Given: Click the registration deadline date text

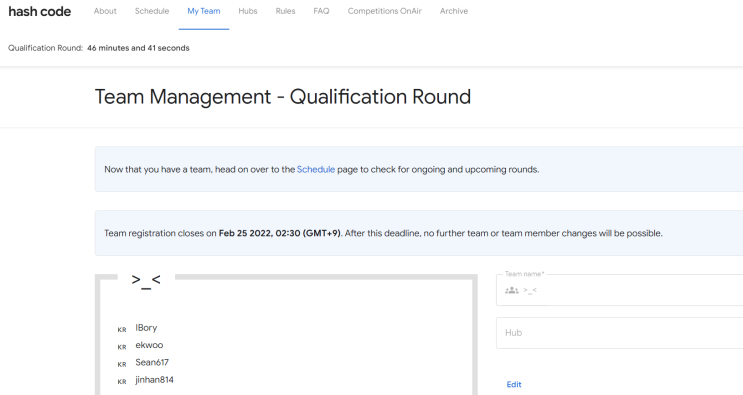Looking at the screenshot, I should (x=280, y=233).
